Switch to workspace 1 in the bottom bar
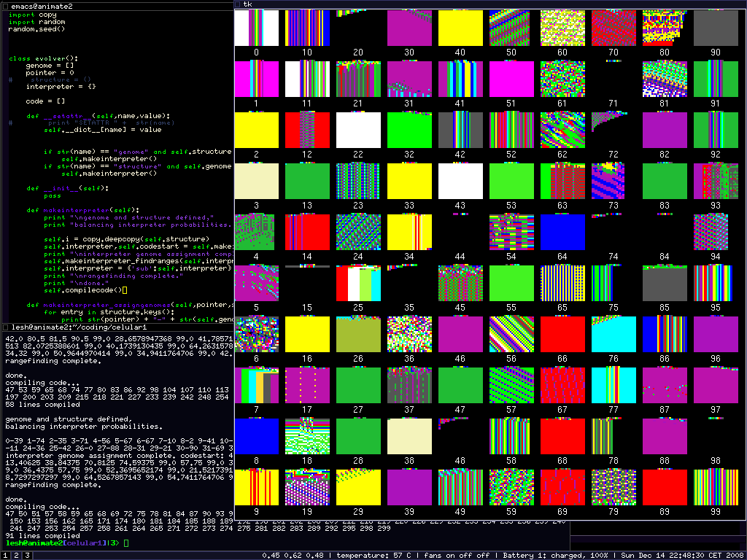Viewport: 747px width, 560px height. coord(6,555)
